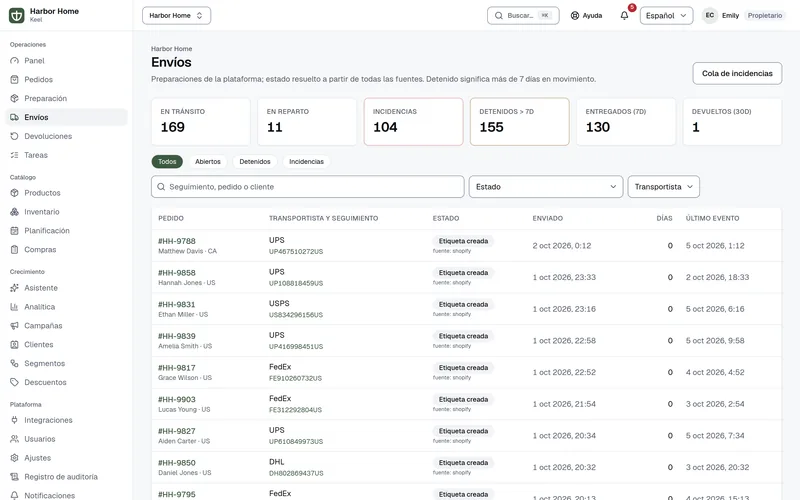Click the Preparación box icon

click(x=14, y=98)
